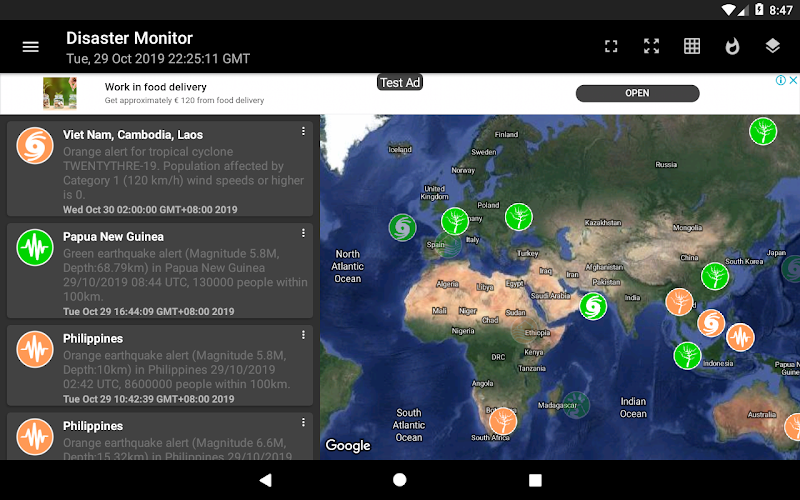The height and width of the screenshot is (500, 800).
Task: Select green drought marker near Germany
Action: pos(455,221)
